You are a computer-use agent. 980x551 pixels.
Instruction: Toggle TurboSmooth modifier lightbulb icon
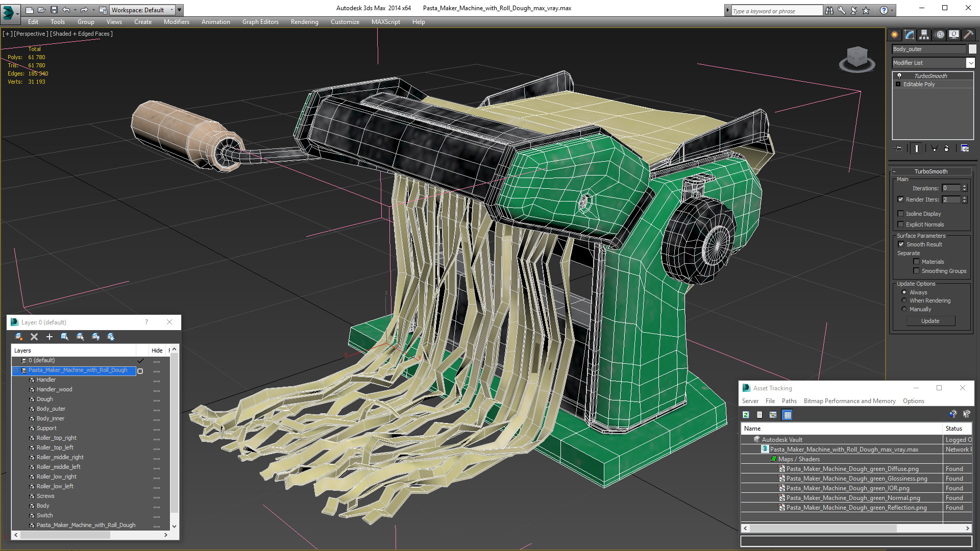coord(899,76)
